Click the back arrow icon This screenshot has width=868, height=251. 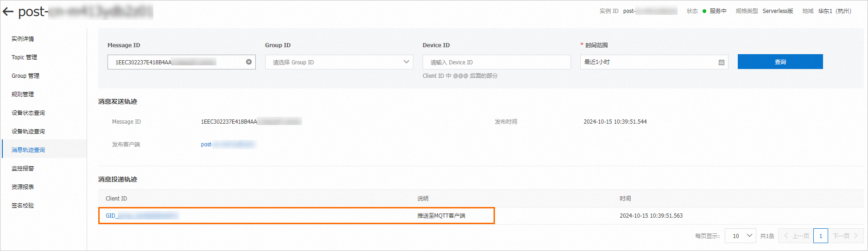8,12
